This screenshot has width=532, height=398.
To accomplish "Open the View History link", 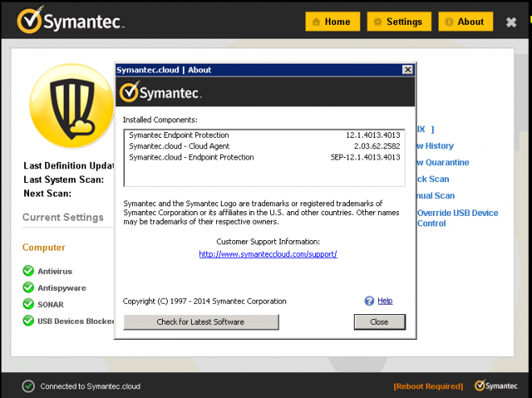I will 435,146.
